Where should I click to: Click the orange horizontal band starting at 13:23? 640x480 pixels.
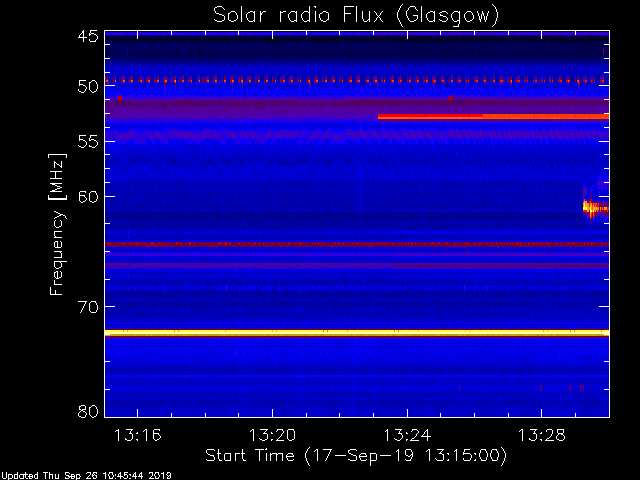[x=493, y=117]
